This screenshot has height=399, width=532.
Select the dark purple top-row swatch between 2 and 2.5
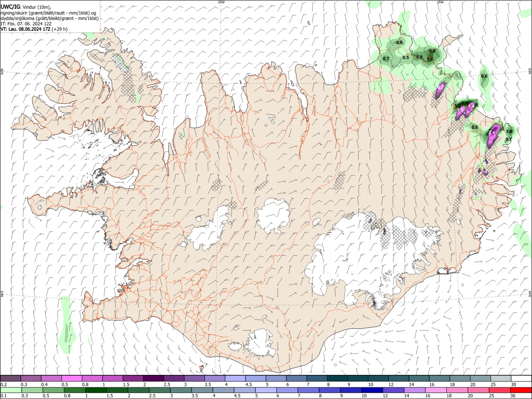tap(153, 378)
